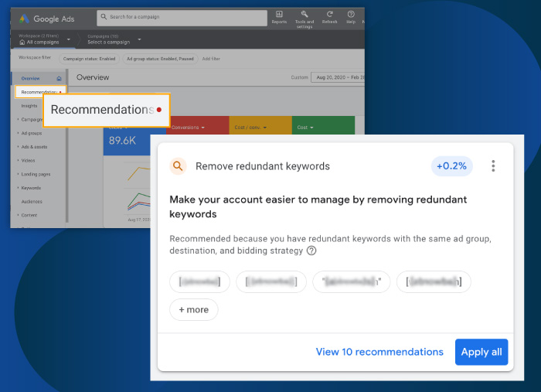Select Keywords in the left navigation

tap(32, 188)
